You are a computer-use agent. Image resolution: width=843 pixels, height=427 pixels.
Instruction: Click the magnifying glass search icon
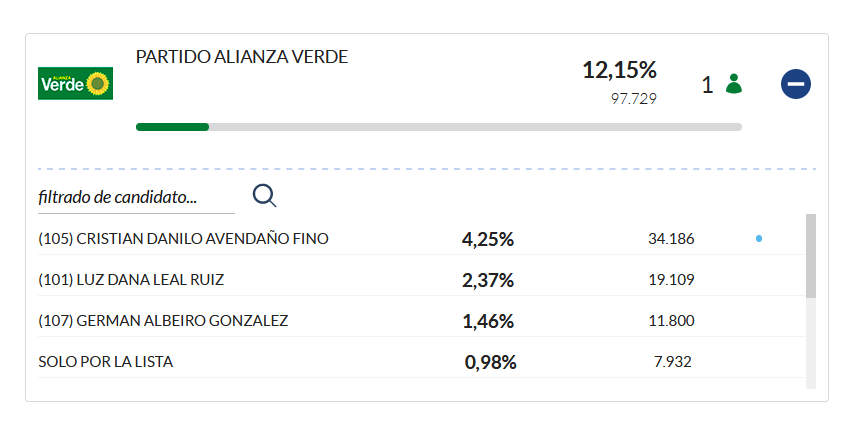tap(265, 196)
